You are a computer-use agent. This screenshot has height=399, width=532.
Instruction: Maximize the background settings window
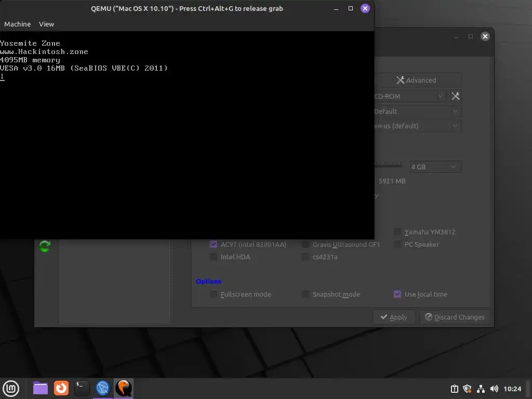coord(471,36)
